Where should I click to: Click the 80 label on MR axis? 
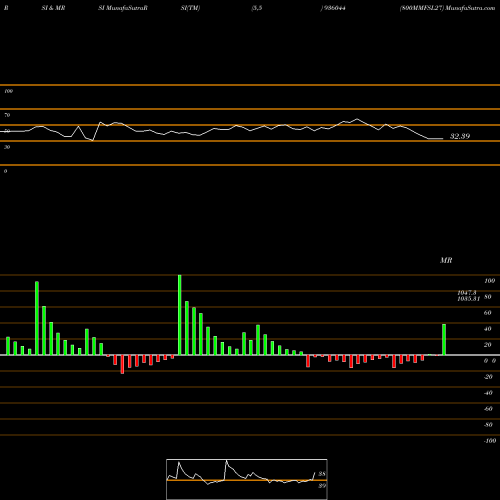[488, 297]
